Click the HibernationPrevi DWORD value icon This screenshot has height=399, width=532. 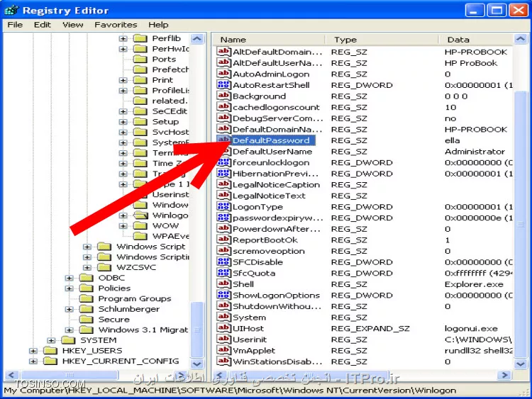[x=223, y=173]
